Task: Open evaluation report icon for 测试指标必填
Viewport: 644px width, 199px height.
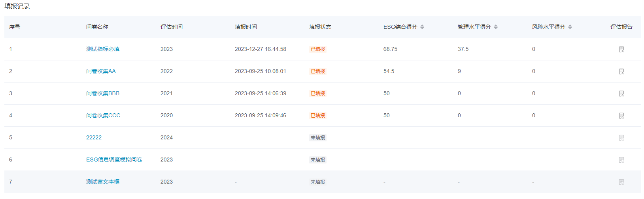Action: (621, 49)
